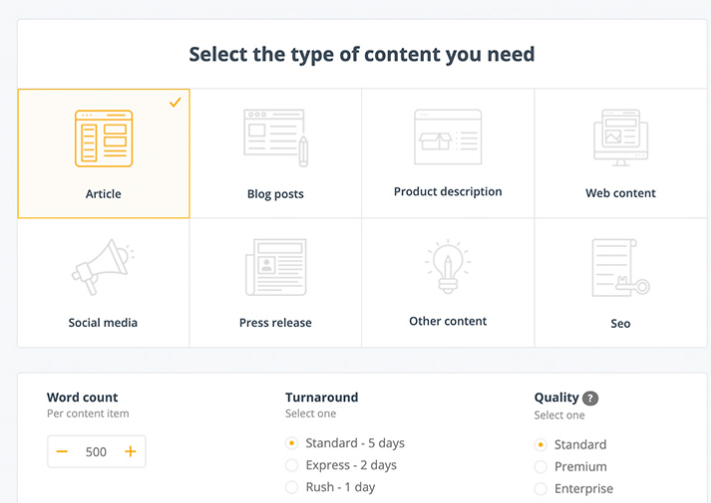This screenshot has height=503, width=711.
Task: Choose the Seo document-and-key icon
Action: 620,268
